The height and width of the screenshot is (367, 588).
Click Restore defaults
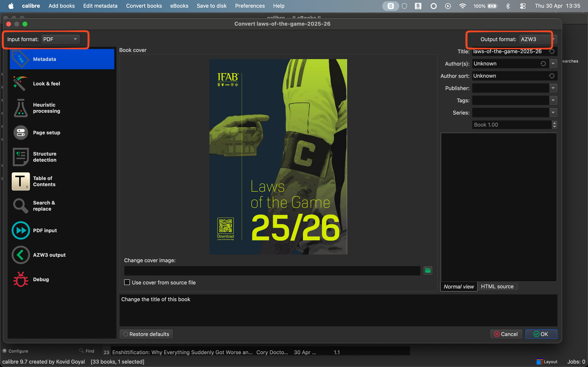tap(146, 334)
